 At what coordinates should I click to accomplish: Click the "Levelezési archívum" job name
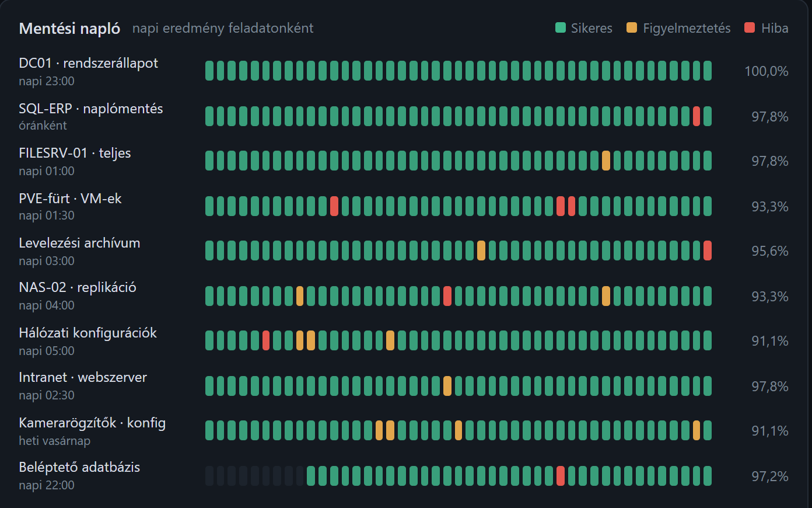click(x=79, y=243)
